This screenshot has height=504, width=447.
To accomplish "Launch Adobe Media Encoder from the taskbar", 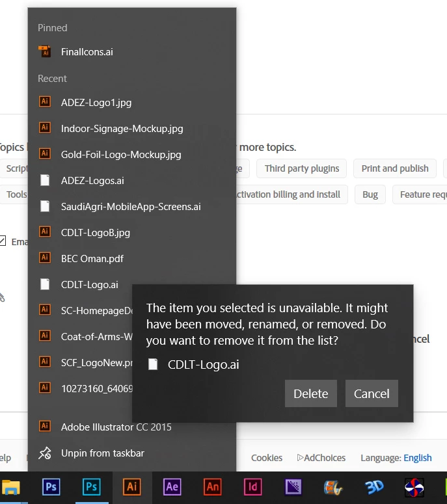I will 293,487.
